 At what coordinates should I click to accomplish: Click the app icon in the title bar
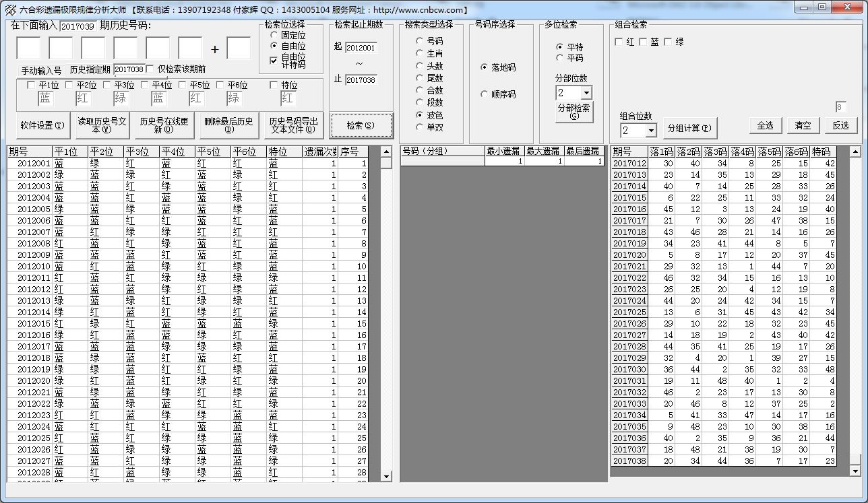(x=10, y=9)
